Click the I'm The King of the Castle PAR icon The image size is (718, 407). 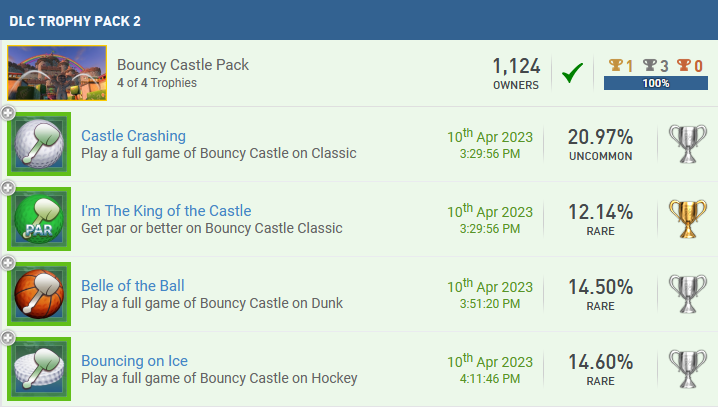(x=39, y=219)
